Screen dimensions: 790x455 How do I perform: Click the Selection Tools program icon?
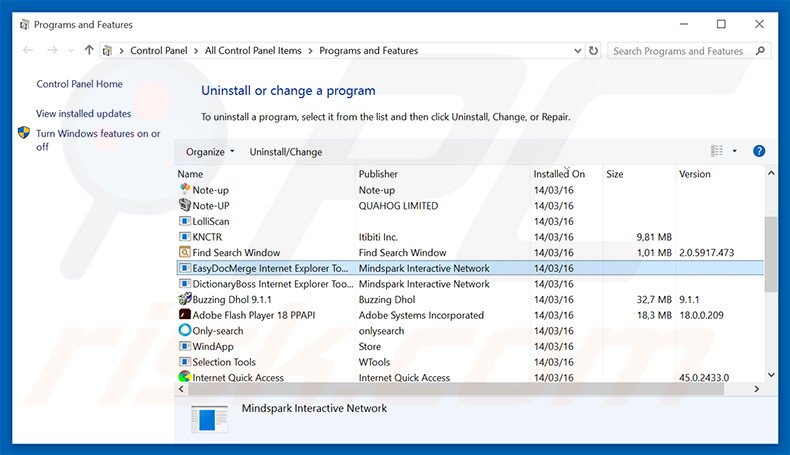185,361
